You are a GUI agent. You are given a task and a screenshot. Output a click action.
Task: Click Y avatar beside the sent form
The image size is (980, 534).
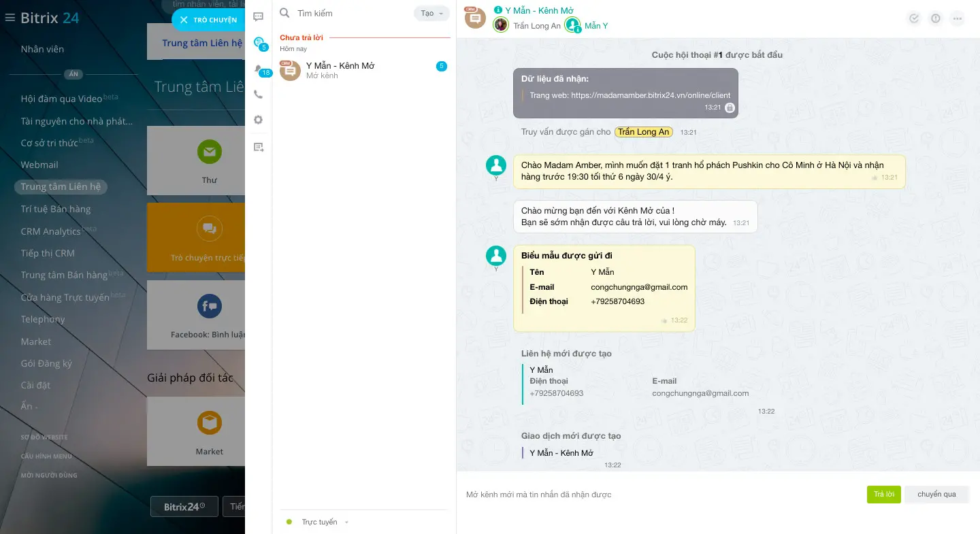pyautogui.click(x=496, y=256)
